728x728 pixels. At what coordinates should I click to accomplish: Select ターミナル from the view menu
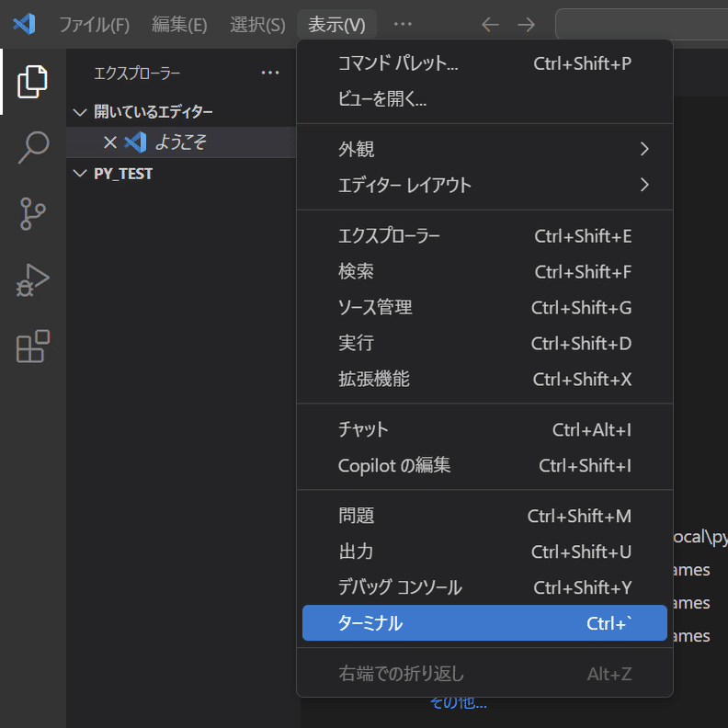(x=484, y=623)
